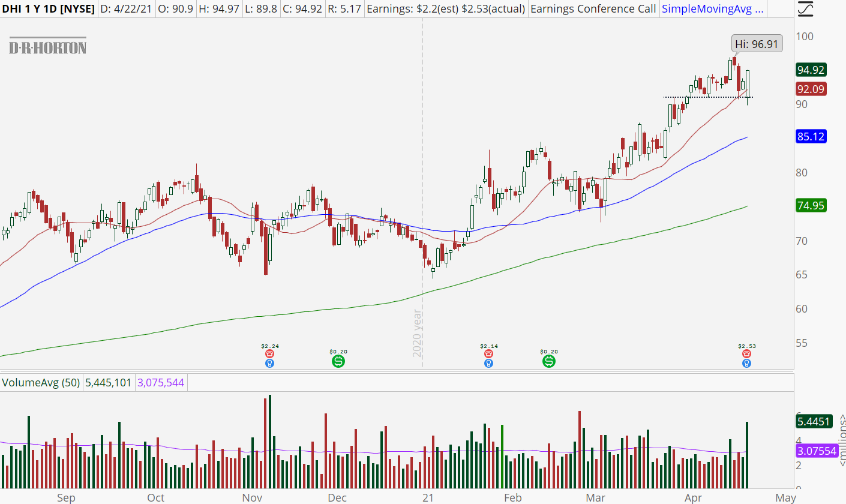Click the lightbulb icon under $2.24 earnings

[x=269, y=364]
